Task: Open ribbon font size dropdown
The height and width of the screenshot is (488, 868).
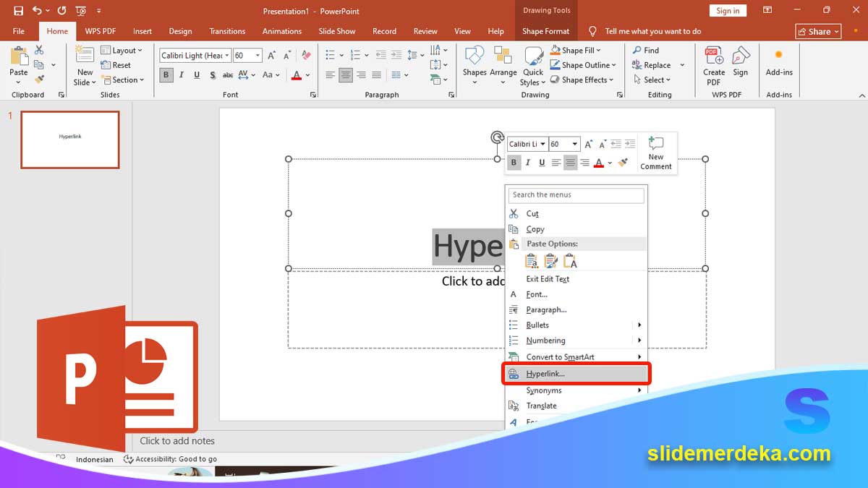Action: 258,56
